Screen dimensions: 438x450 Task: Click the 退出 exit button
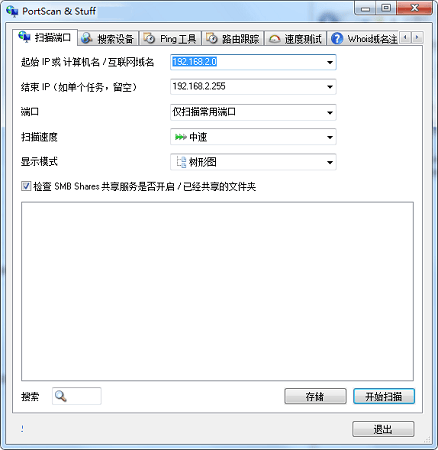(383, 429)
